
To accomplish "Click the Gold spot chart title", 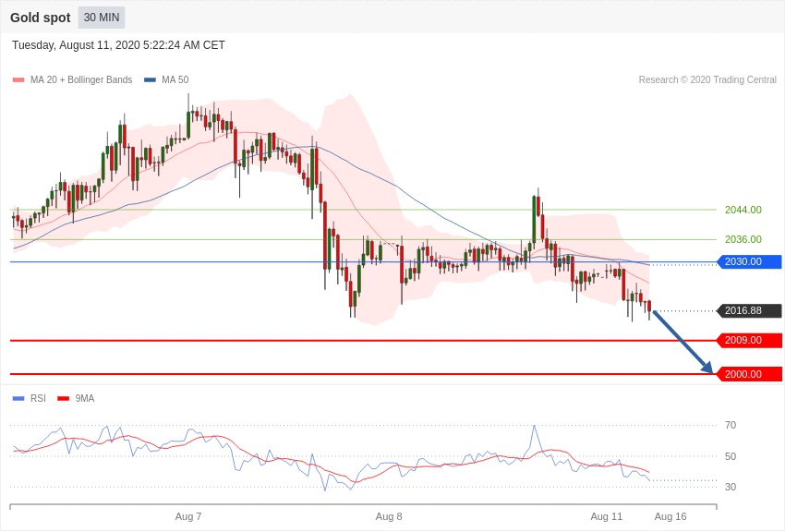I will pyautogui.click(x=40, y=18).
